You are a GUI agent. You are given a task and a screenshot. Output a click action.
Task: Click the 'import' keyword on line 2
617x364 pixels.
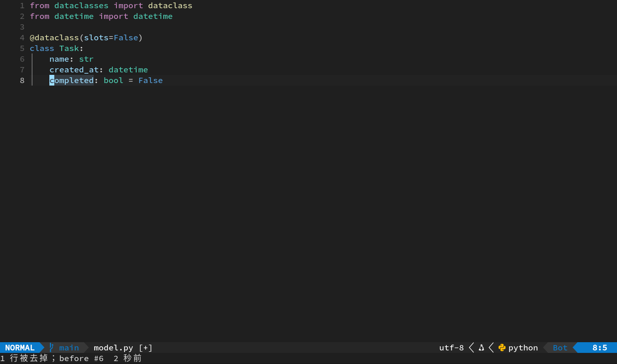coord(114,16)
